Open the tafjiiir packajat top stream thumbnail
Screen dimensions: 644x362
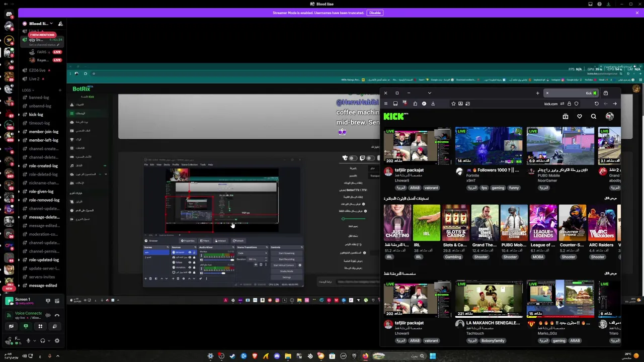pos(417,146)
